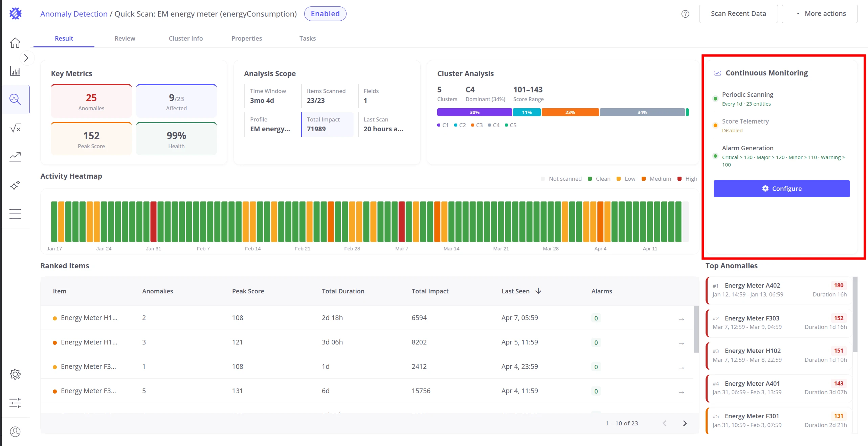Click the High heatmap legend entry
The width and height of the screenshot is (868, 446).
(687, 179)
